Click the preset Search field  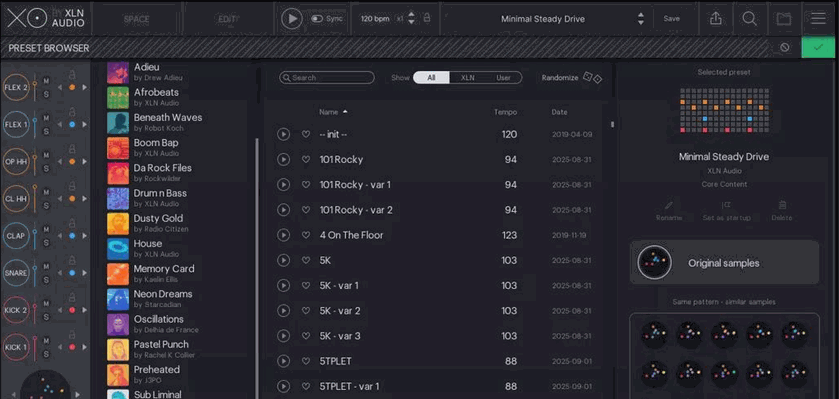[x=327, y=78]
